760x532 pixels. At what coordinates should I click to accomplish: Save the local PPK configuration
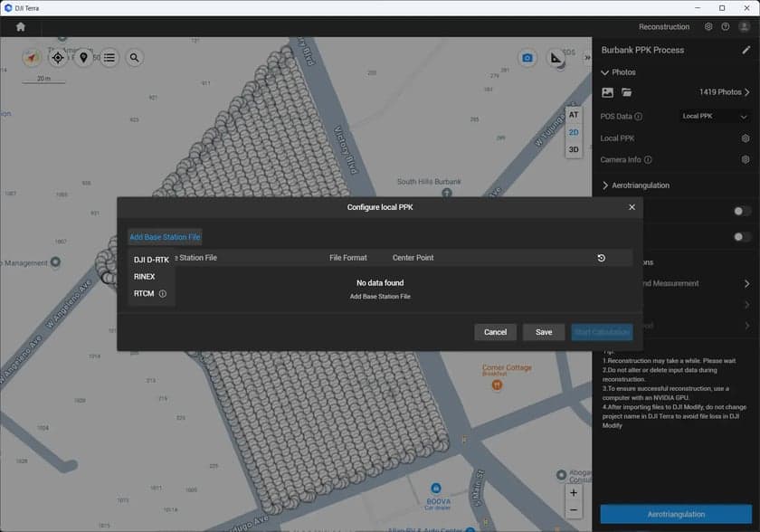click(543, 332)
